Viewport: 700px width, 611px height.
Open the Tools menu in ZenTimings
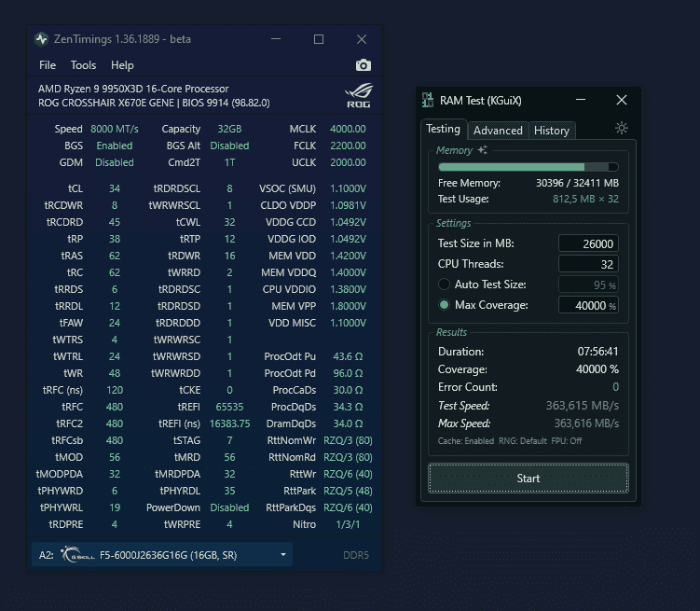[84, 65]
